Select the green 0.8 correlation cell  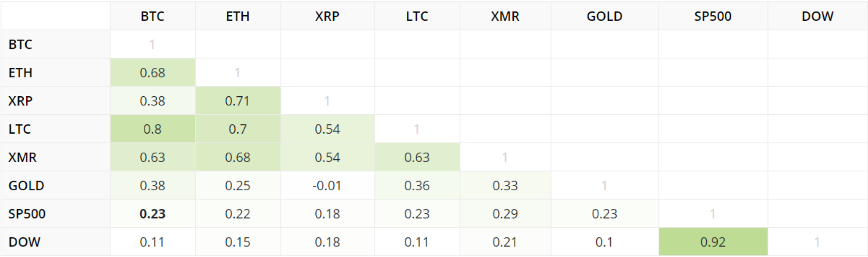click(153, 129)
